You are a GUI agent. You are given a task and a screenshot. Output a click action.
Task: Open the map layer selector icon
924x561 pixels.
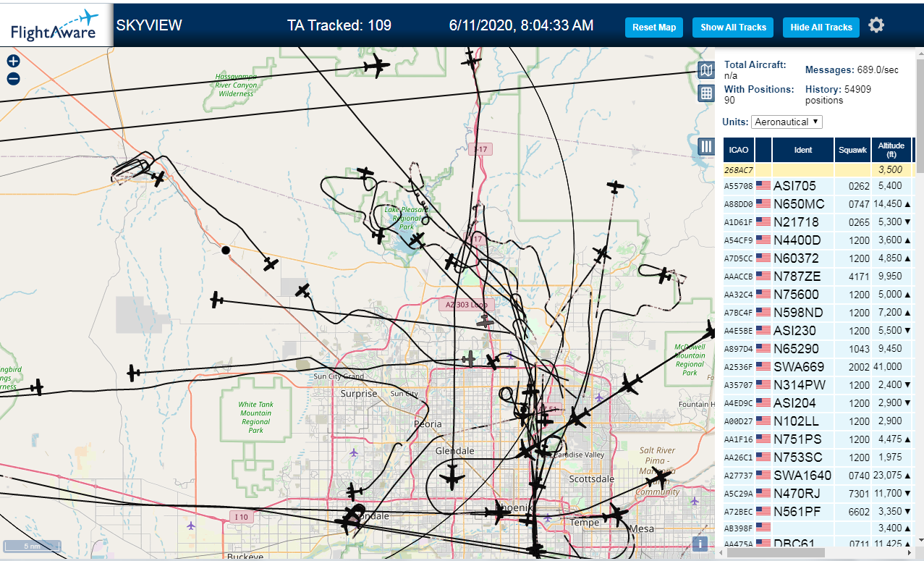coord(706,70)
